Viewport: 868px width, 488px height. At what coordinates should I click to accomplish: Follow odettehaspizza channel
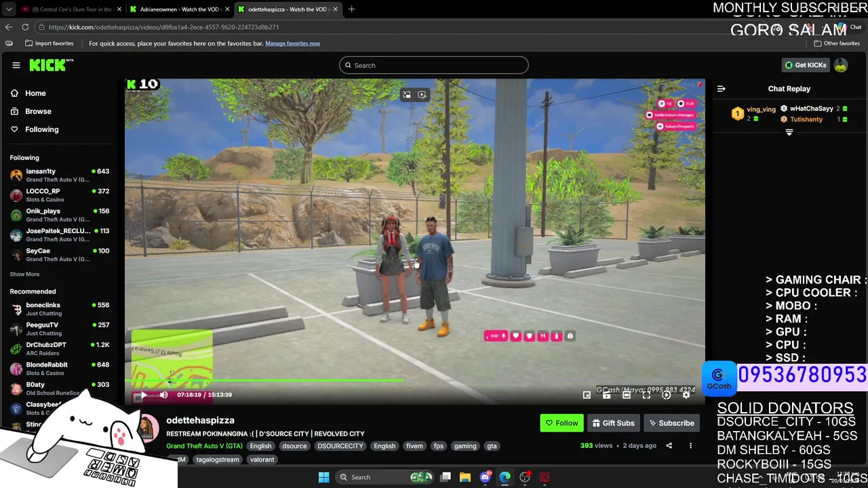tap(561, 423)
